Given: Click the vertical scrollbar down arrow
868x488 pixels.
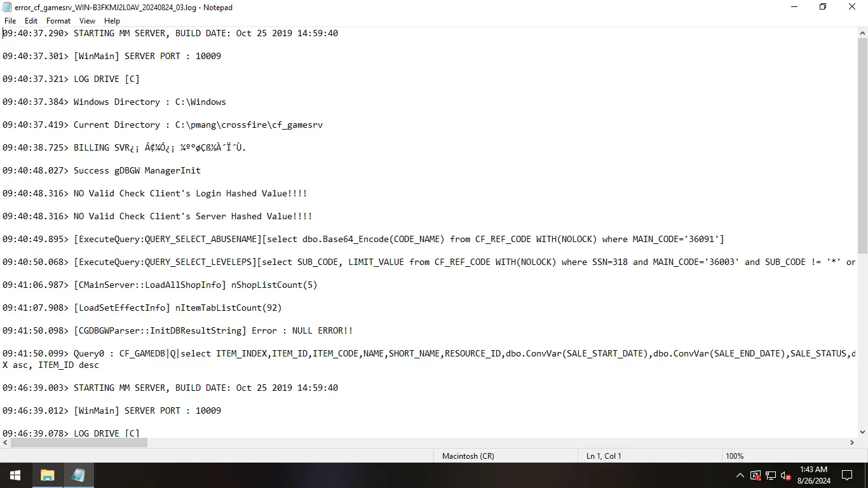Looking at the screenshot, I should 862,432.
